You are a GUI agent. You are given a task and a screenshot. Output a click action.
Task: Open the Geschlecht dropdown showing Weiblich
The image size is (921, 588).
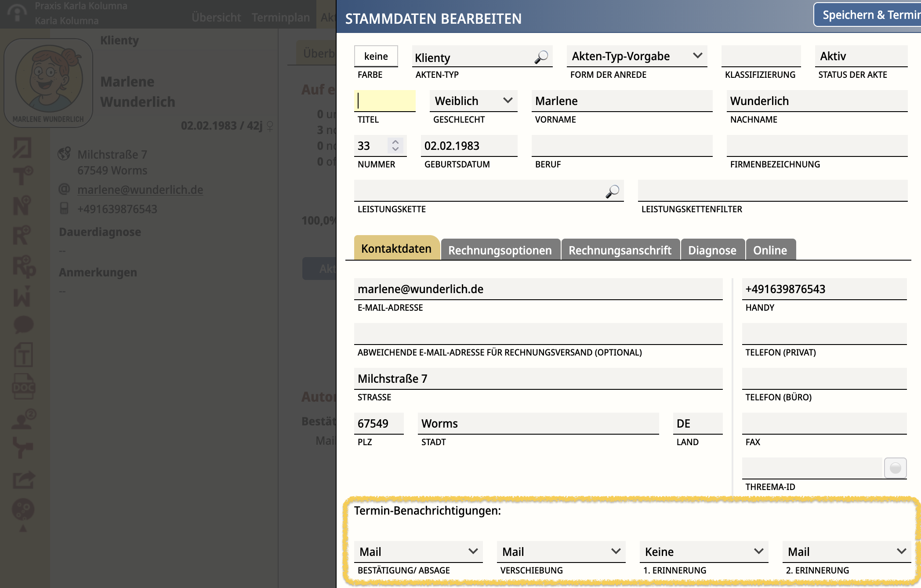(x=473, y=101)
